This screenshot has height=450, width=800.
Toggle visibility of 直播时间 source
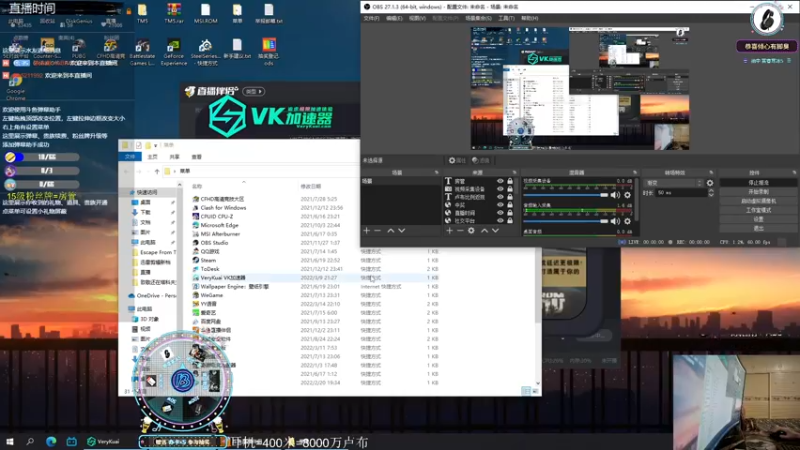[500, 213]
